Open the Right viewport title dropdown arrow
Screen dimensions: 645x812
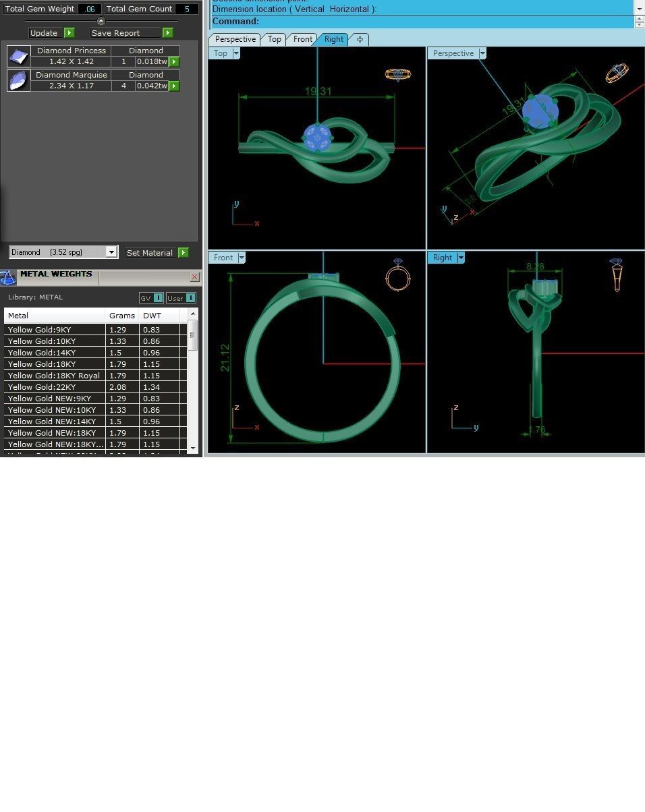click(x=461, y=258)
